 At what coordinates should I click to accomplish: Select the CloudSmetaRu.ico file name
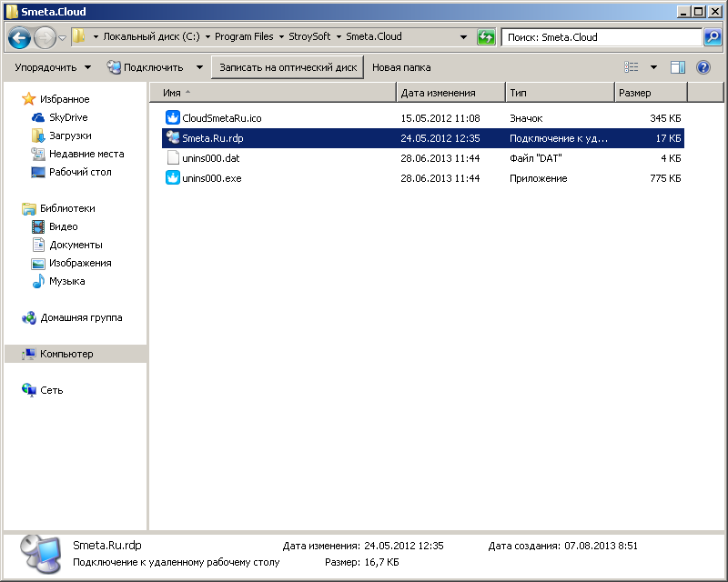click(x=222, y=118)
